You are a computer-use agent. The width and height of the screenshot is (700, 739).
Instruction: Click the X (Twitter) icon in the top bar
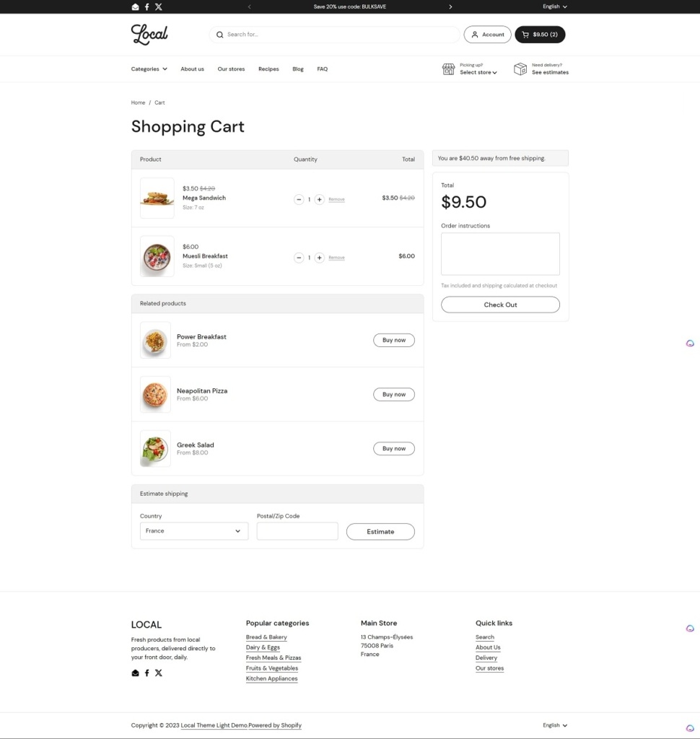pos(159,6)
